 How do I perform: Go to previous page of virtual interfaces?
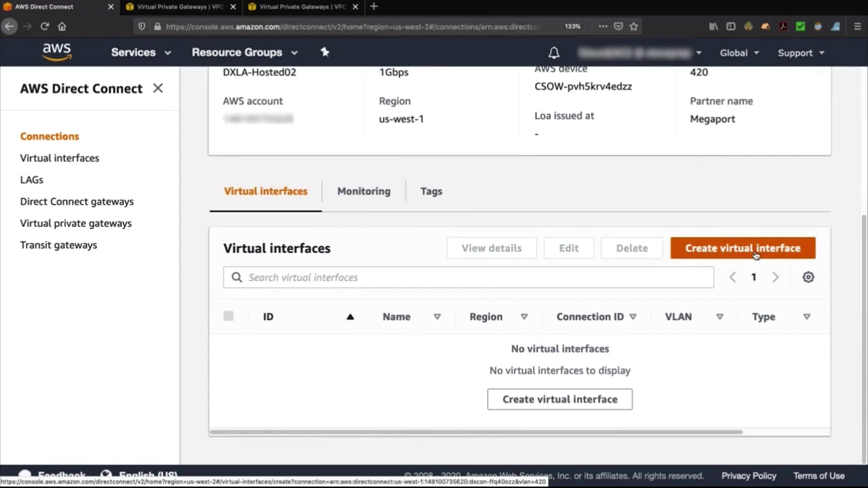click(x=732, y=277)
